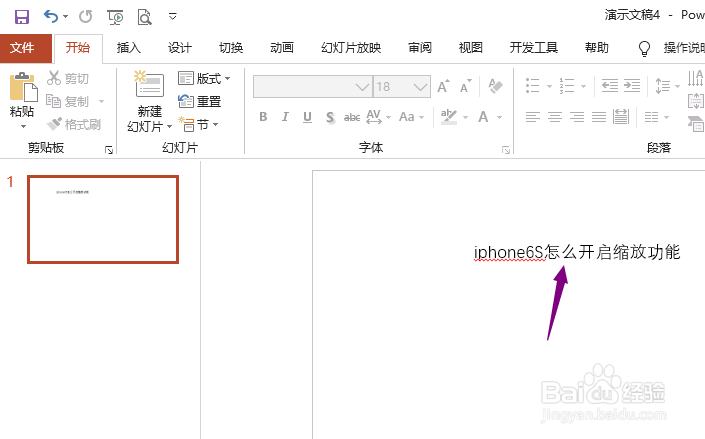Click the 粘贴 paste clipboard icon
705x439 pixels.
(x=22, y=88)
